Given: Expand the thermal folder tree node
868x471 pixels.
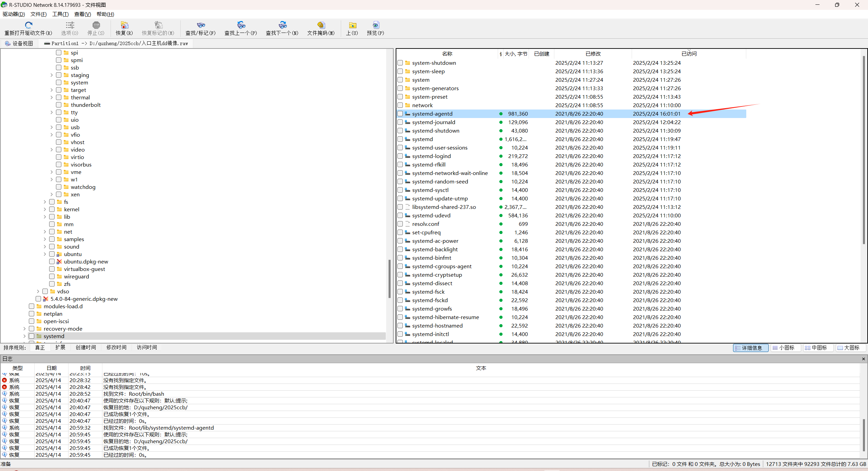Looking at the screenshot, I should pos(52,97).
